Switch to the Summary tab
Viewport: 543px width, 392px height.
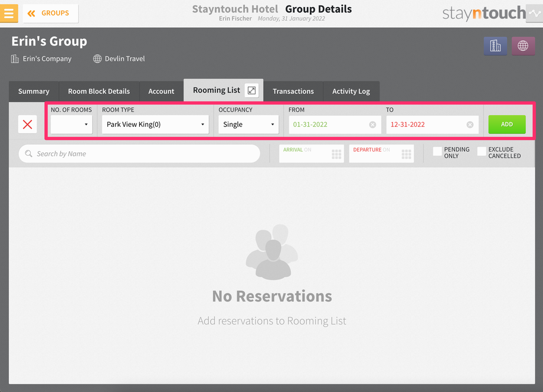point(34,92)
